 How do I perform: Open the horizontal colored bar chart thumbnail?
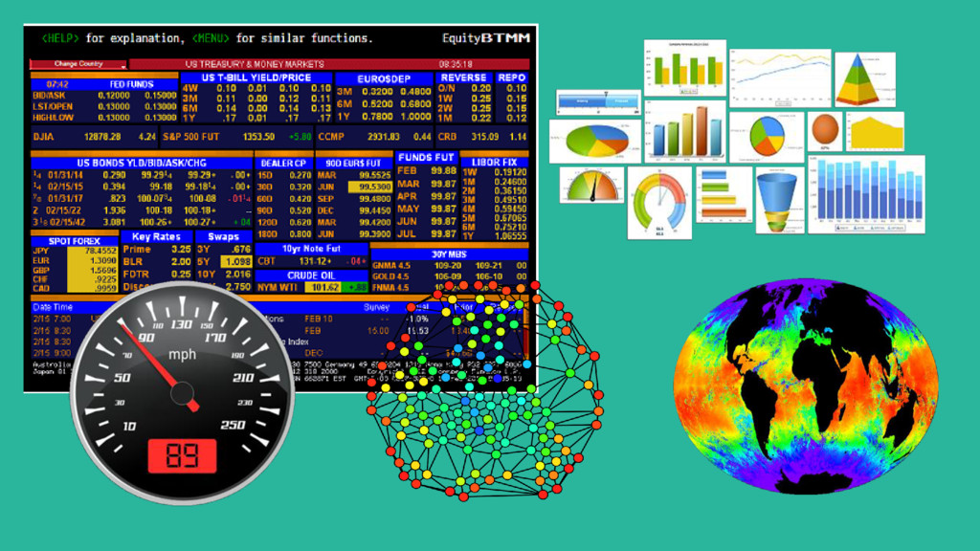tap(724, 195)
